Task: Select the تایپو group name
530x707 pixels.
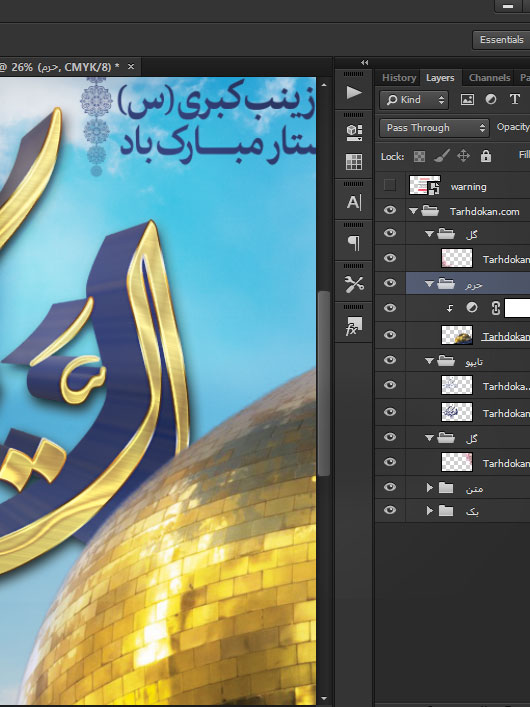Action: (x=474, y=362)
